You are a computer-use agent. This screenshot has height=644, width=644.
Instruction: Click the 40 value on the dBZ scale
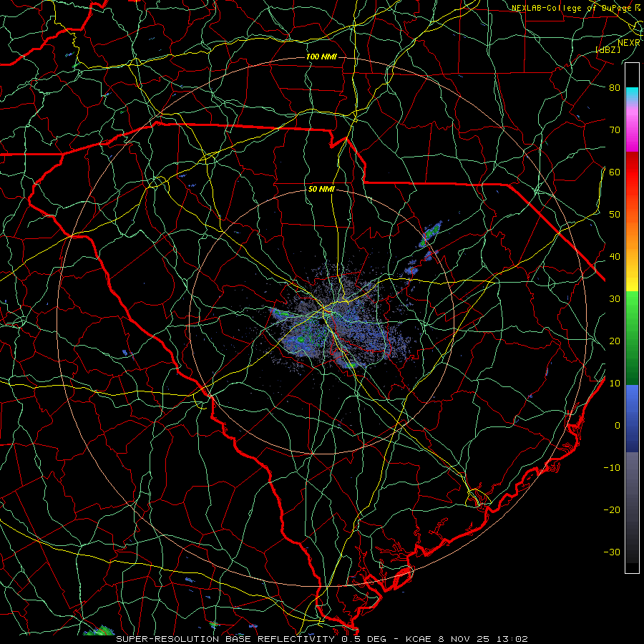point(615,257)
